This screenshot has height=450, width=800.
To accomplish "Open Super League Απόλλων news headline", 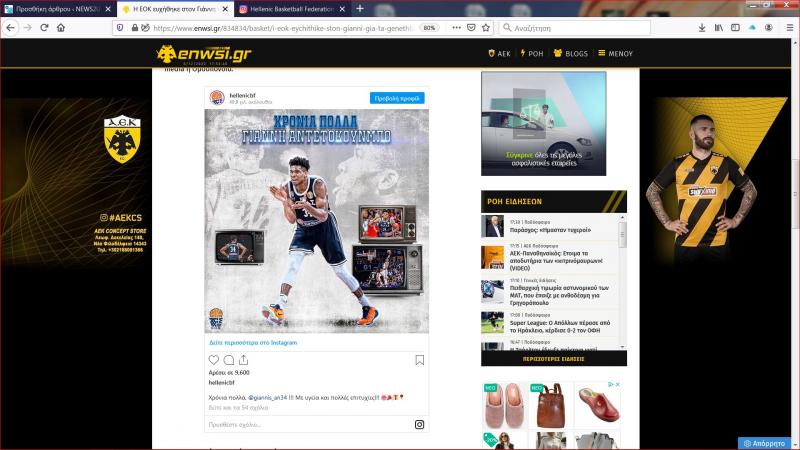I will [560, 327].
